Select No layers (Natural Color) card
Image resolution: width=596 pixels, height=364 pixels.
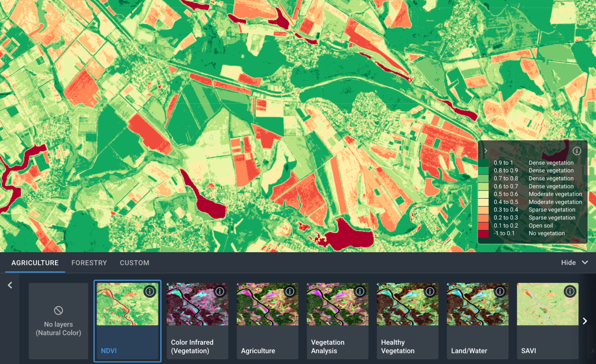coord(58,321)
